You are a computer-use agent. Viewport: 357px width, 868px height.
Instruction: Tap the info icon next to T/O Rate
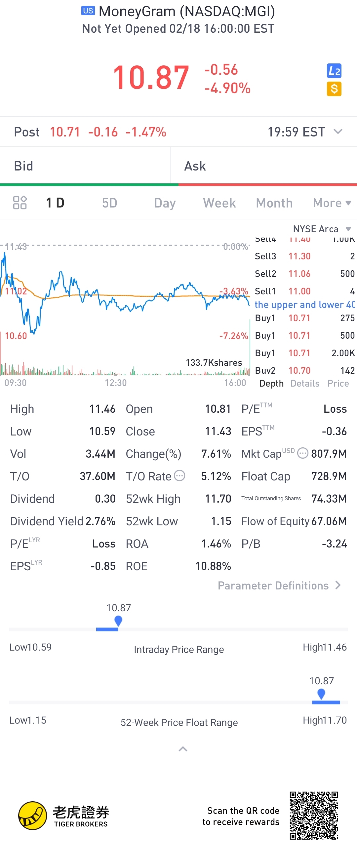pyautogui.click(x=179, y=476)
